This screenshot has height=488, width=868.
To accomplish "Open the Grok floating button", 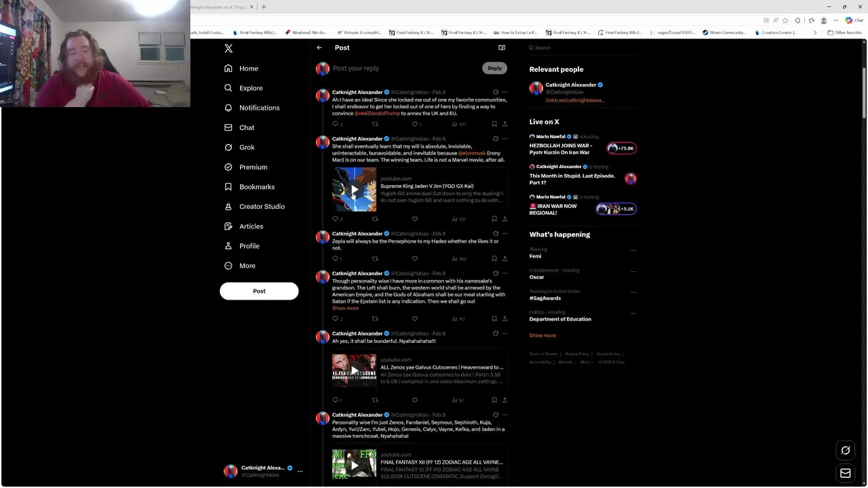I will [x=846, y=450].
